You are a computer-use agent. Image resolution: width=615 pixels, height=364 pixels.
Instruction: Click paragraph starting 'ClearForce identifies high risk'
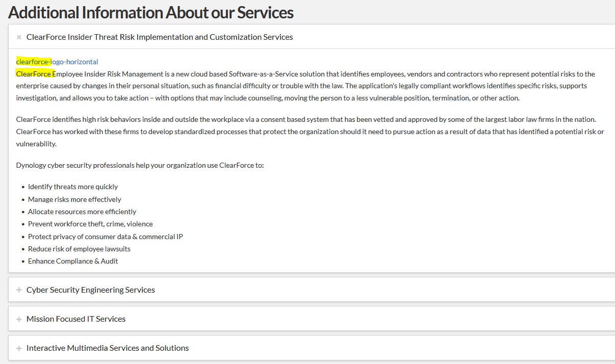coord(310,132)
